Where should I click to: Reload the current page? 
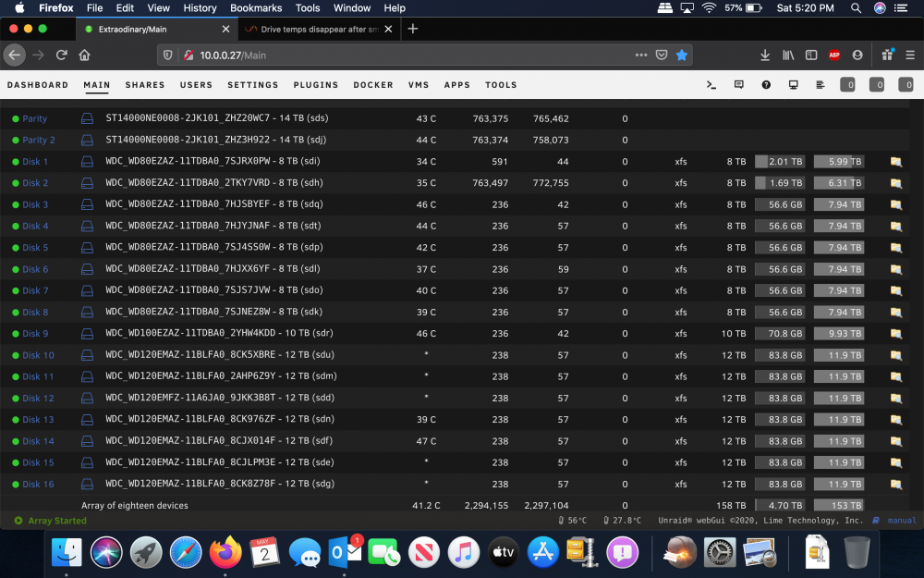coord(61,55)
